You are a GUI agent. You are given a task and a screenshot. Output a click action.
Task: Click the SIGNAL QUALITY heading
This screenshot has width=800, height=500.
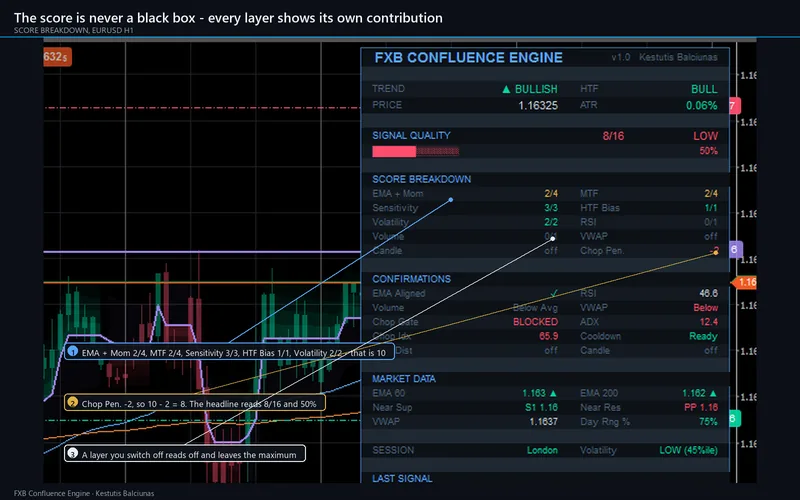(x=411, y=135)
